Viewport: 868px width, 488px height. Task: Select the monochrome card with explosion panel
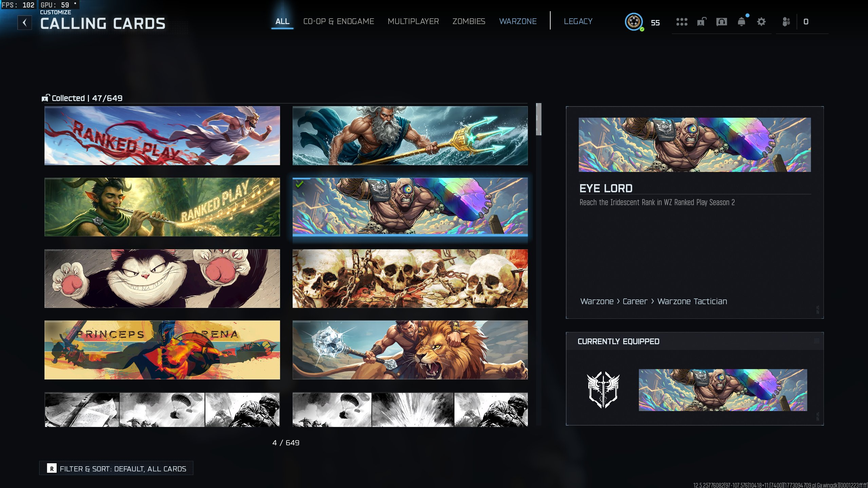(410, 409)
